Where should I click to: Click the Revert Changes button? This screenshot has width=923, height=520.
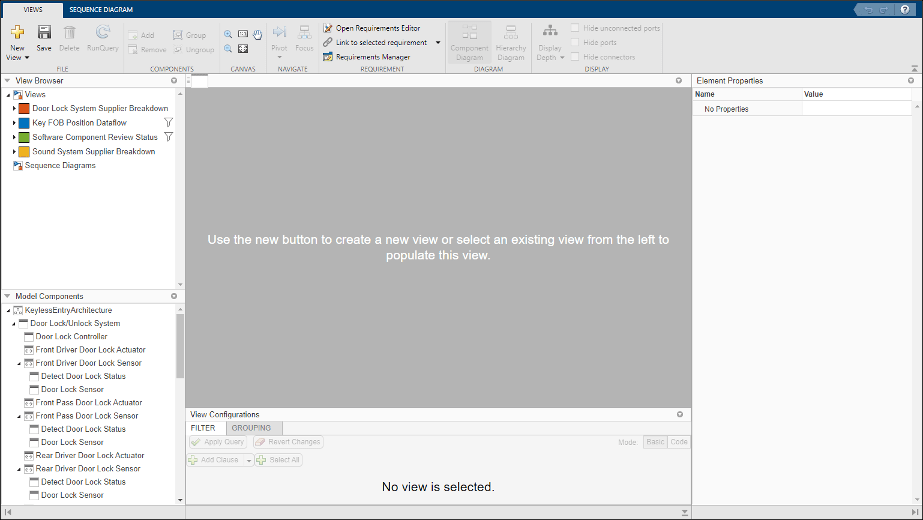click(x=288, y=442)
